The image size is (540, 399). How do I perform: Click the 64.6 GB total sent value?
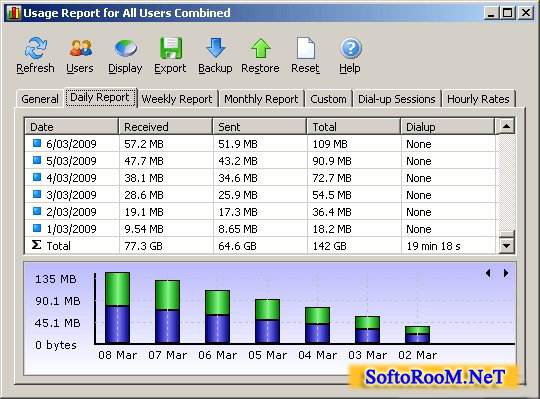238,245
